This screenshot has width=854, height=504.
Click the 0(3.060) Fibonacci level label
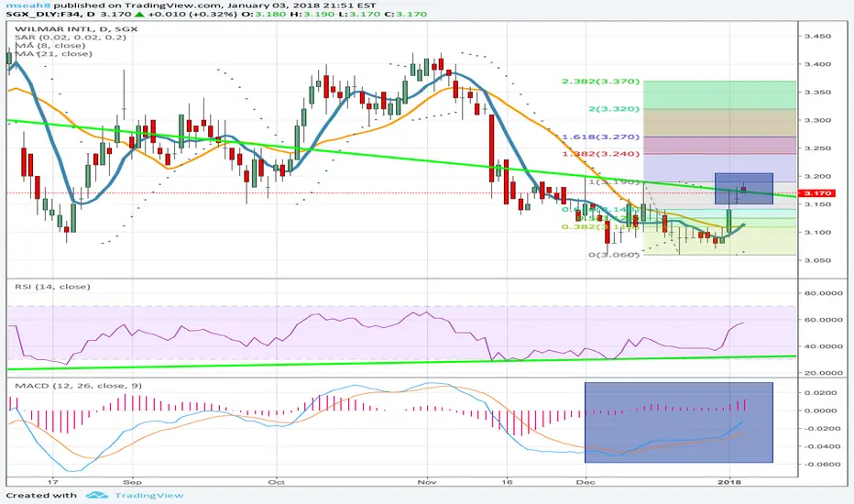point(614,255)
